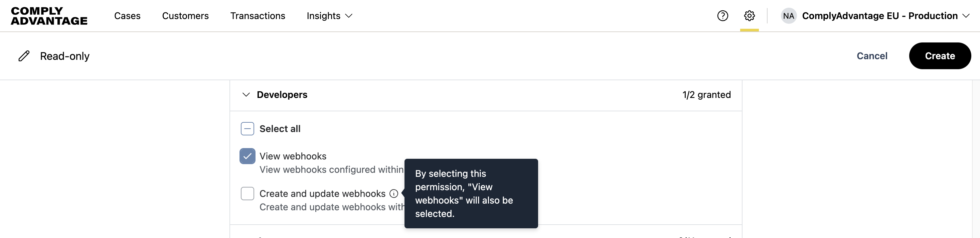
Task: Go to the Cases page
Action: tap(127, 16)
